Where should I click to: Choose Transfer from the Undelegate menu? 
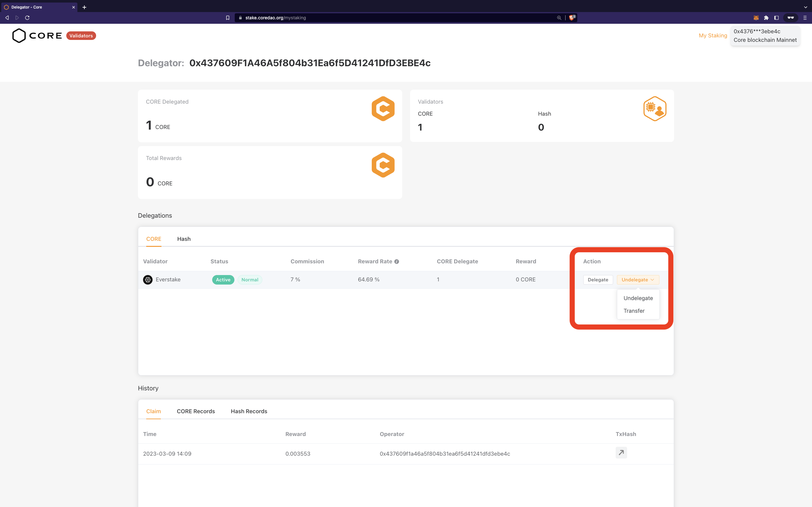pyautogui.click(x=634, y=311)
